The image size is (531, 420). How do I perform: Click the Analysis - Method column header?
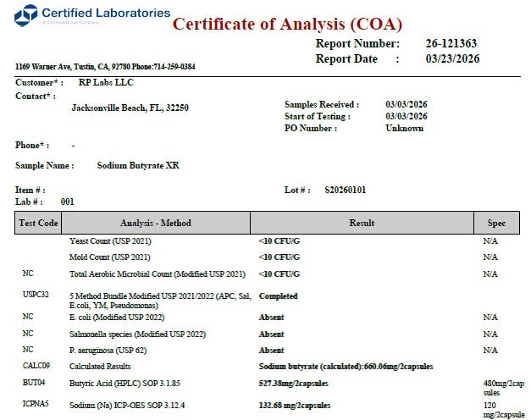(156, 223)
